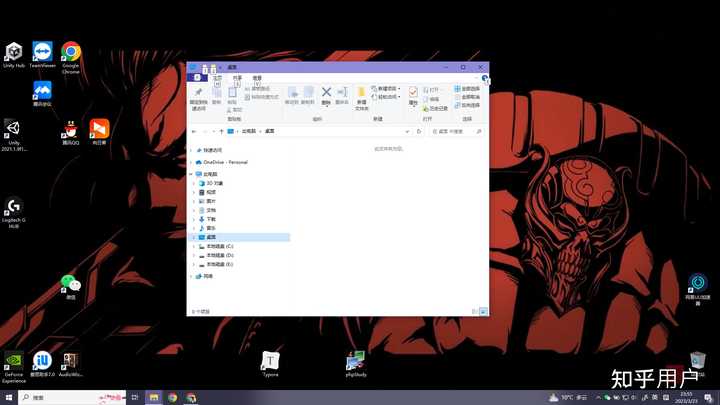This screenshot has width=720, height=405.
Task: Click the Explorer search box
Action: point(457,131)
